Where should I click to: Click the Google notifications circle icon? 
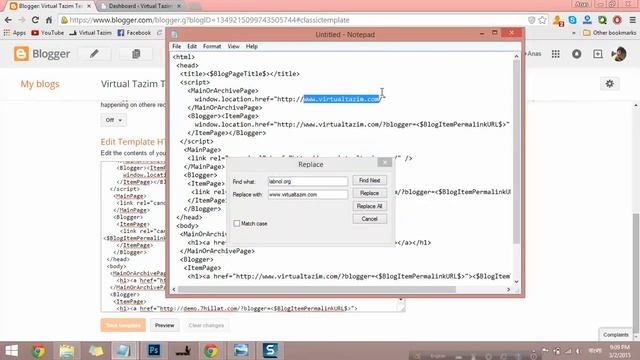576,54
